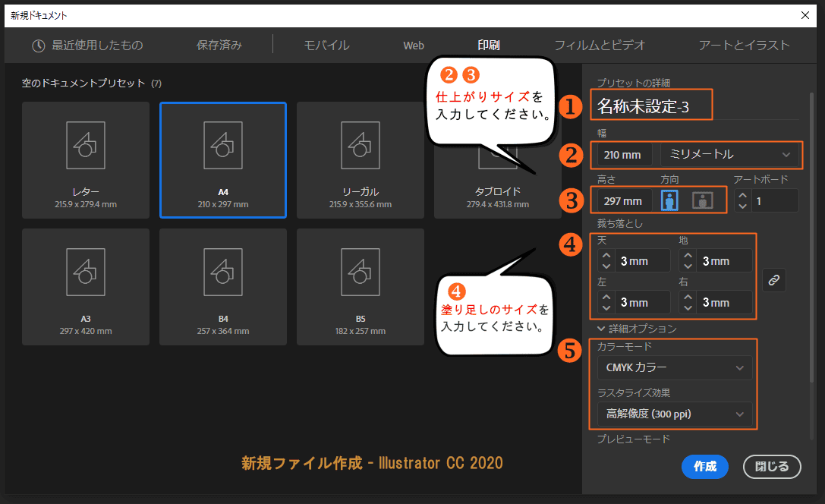Switch to the Web tab
The width and height of the screenshot is (825, 504).
(414, 45)
